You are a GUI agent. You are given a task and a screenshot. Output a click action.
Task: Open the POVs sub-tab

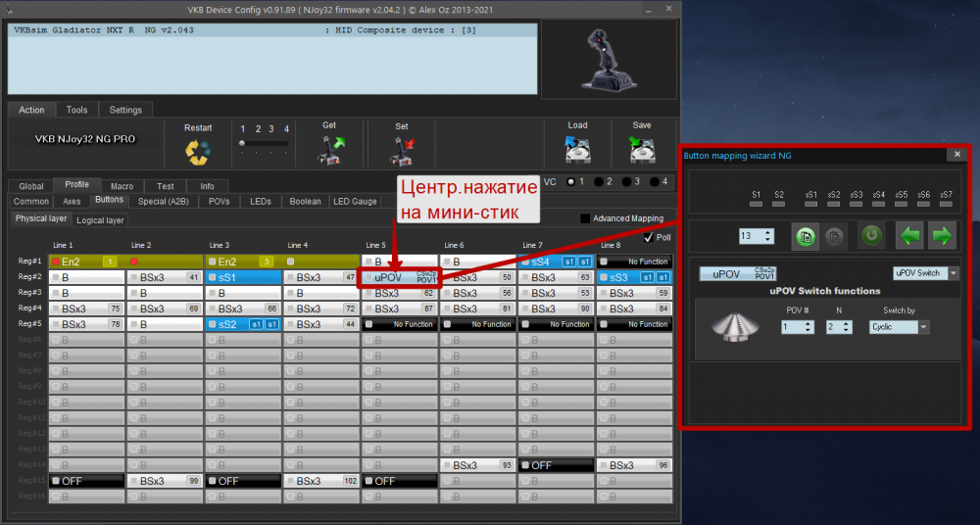pyautogui.click(x=220, y=201)
